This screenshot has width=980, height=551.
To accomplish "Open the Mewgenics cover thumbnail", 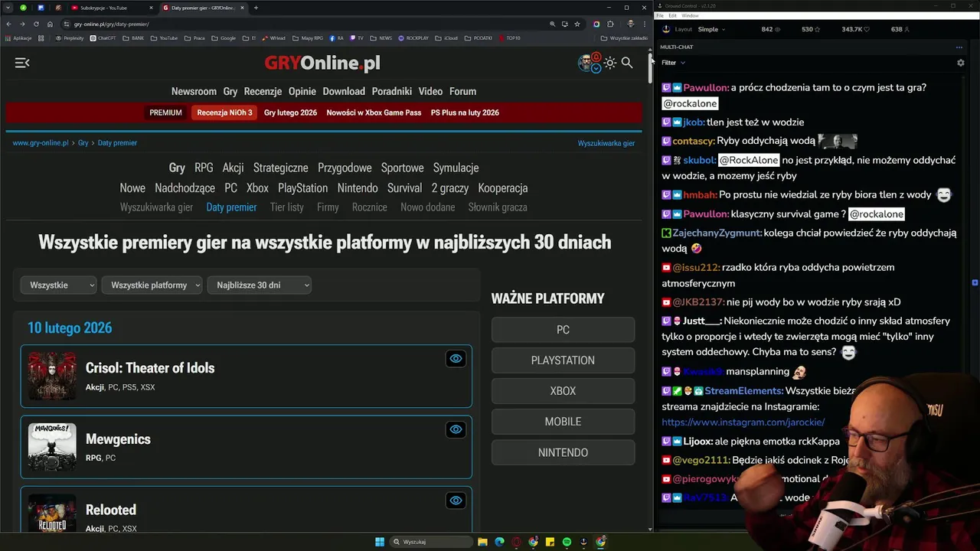I will [x=52, y=447].
